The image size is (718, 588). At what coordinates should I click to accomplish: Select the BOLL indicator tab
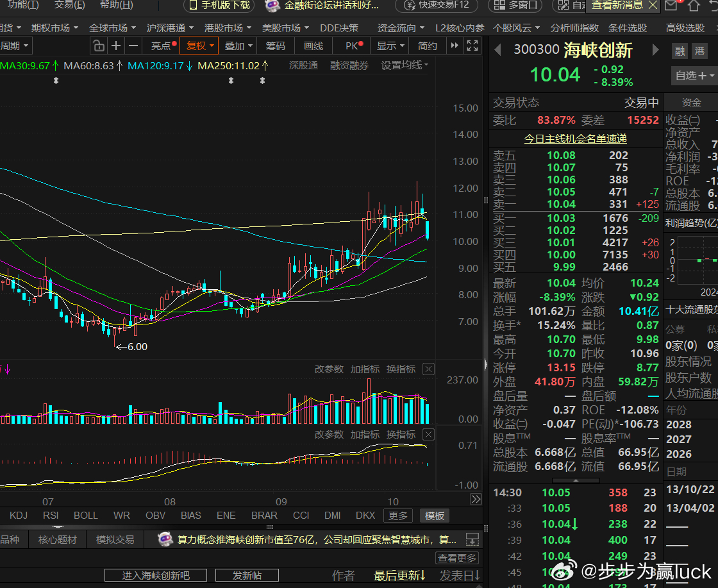point(86,516)
